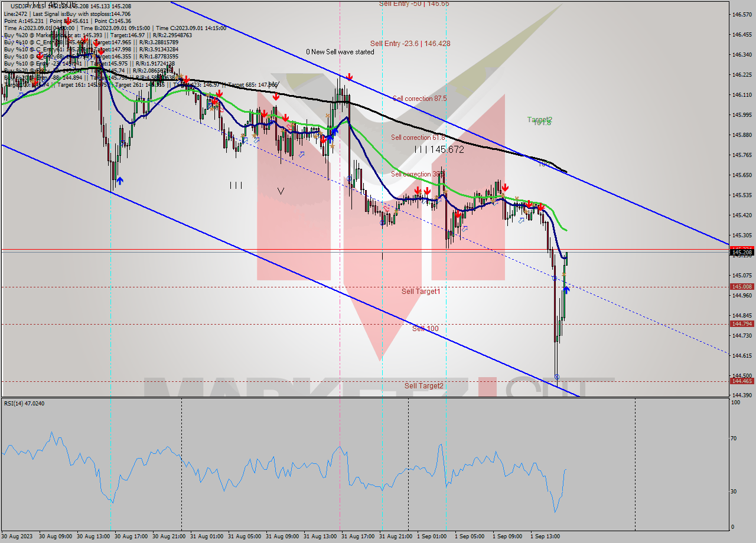Select the blue up arrow at the 30 Aug low
756x543 pixels.
point(120,181)
